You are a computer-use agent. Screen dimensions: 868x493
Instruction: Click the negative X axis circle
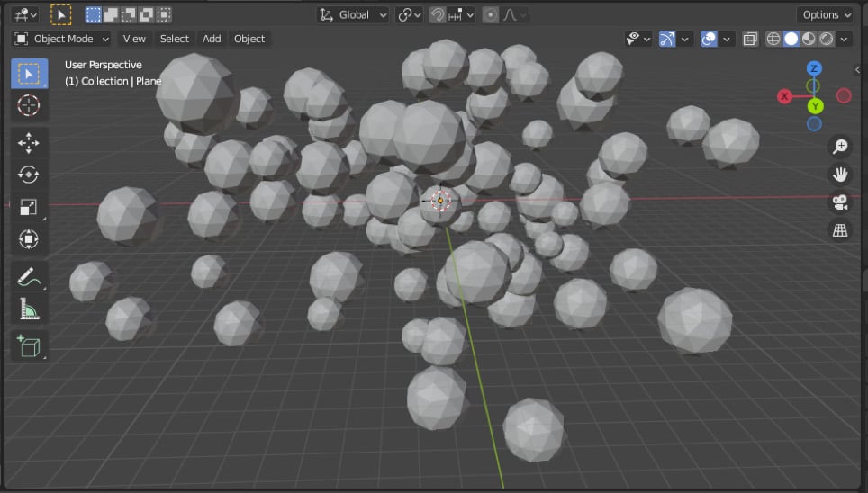844,95
